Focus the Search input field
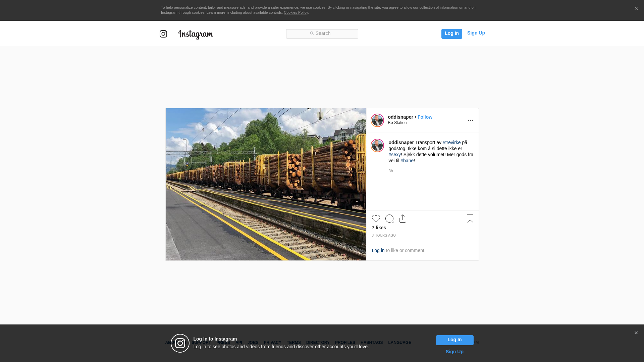Image resolution: width=644 pixels, height=362 pixels. 322,34
